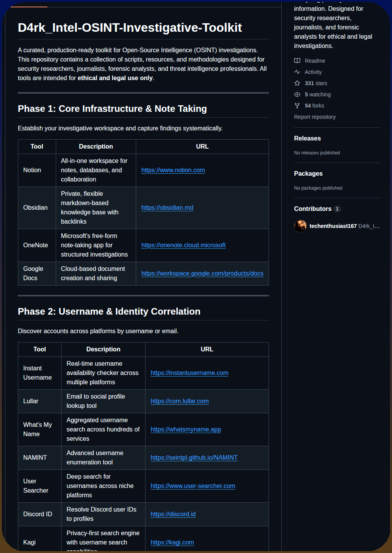Click 'Email to social profile lookup tool' description
Viewport: 392px width, 553px height.
click(x=96, y=401)
